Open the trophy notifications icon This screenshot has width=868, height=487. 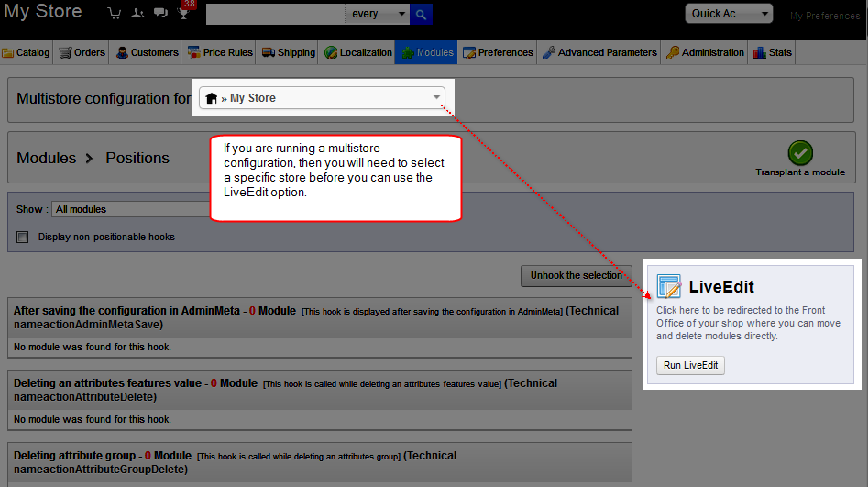(x=184, y=13)
